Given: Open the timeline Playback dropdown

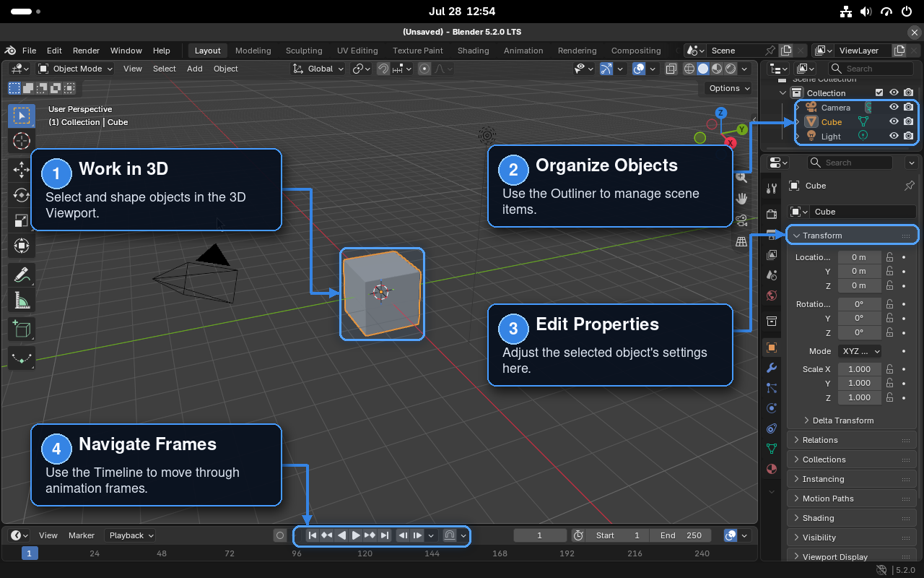Looking at the screenshot, I should [131, 535].
